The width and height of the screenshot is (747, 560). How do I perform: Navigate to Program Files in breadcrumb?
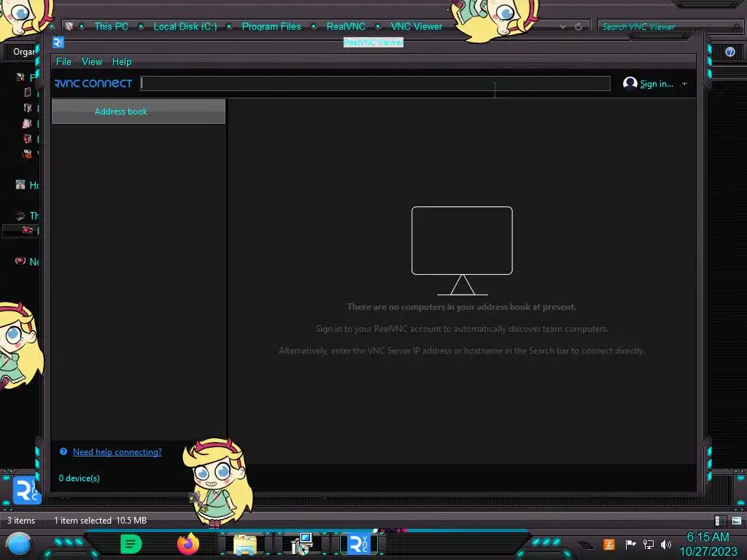click(x=271, y=27)
